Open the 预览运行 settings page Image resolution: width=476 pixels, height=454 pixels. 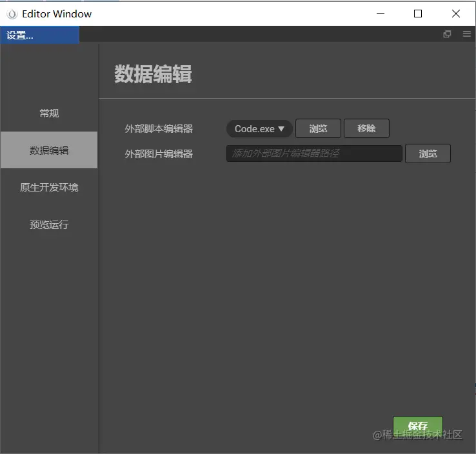click(49, 224)
